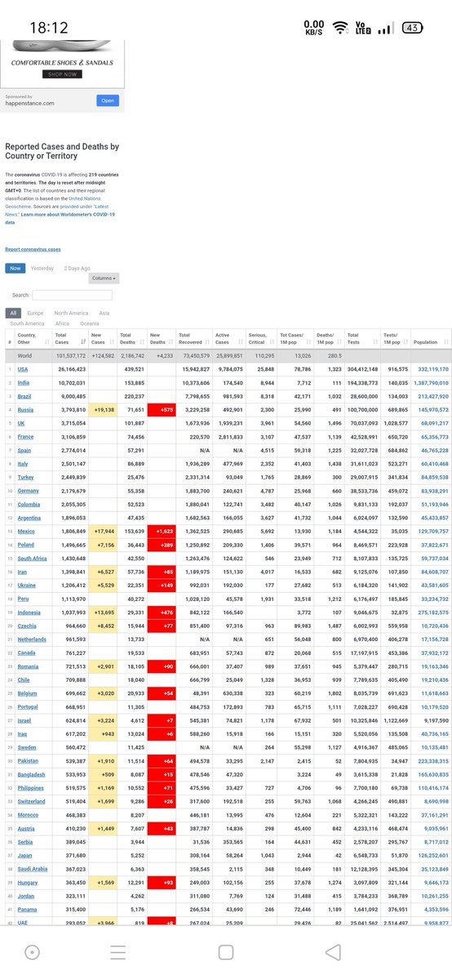The width and height of the screenshot is (452, 980).
Task: Tap the Wi-Fi status icon
Action: (340, 28)
